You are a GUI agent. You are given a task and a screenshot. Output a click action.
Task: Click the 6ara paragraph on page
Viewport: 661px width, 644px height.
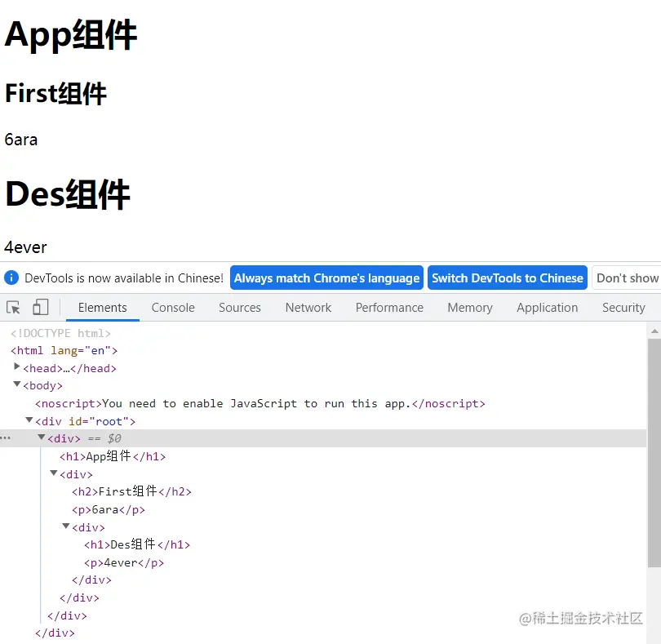tap(21, 140)
